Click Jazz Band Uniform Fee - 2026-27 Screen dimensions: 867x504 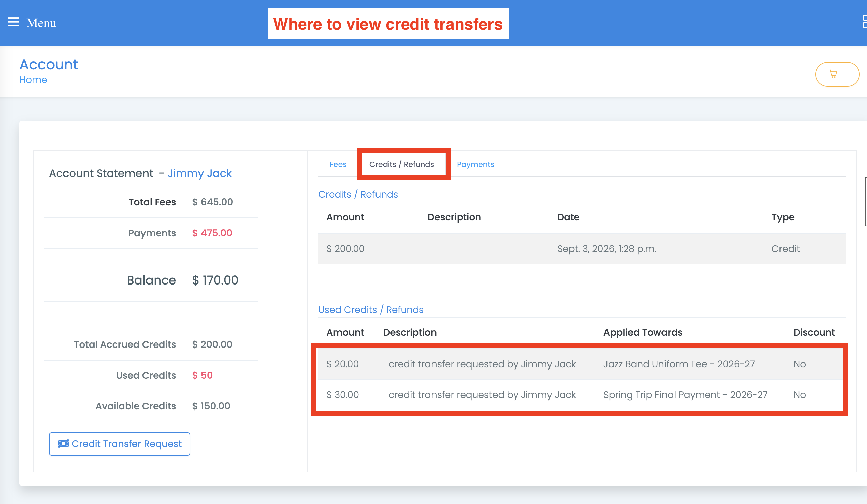point(679,364)
